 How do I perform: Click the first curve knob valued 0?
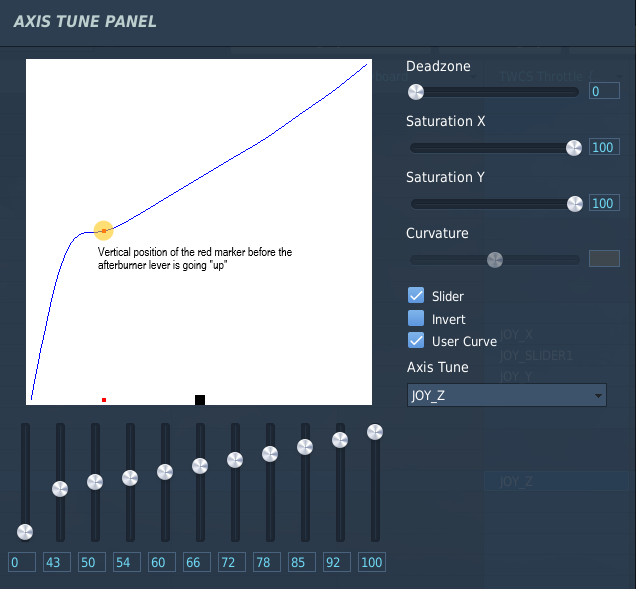(x=25, y=532)
